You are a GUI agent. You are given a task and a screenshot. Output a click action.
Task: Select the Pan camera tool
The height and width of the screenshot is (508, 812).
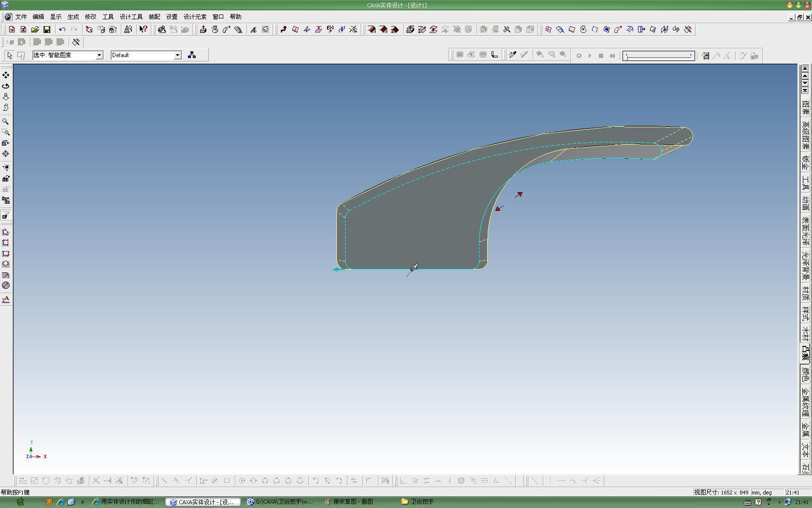click(x=6, y=75)
